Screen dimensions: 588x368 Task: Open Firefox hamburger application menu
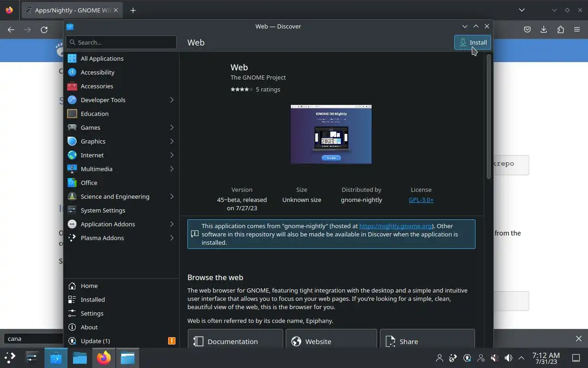pos(577,29)
